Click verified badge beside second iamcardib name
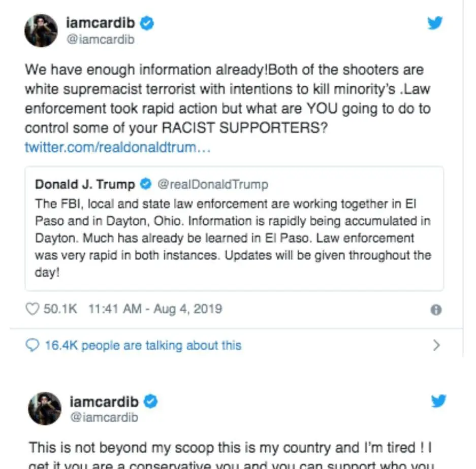This screenshot has height=469, width=476. tap(150, 401)
